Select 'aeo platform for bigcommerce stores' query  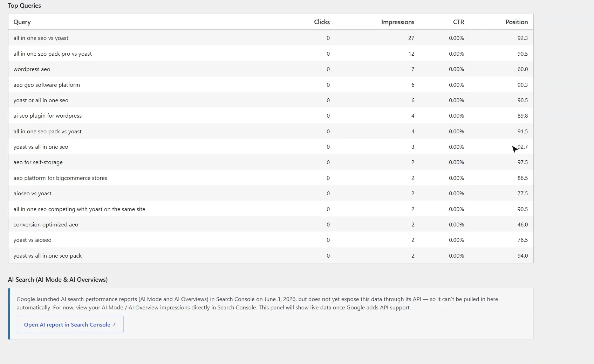[60, 178]
